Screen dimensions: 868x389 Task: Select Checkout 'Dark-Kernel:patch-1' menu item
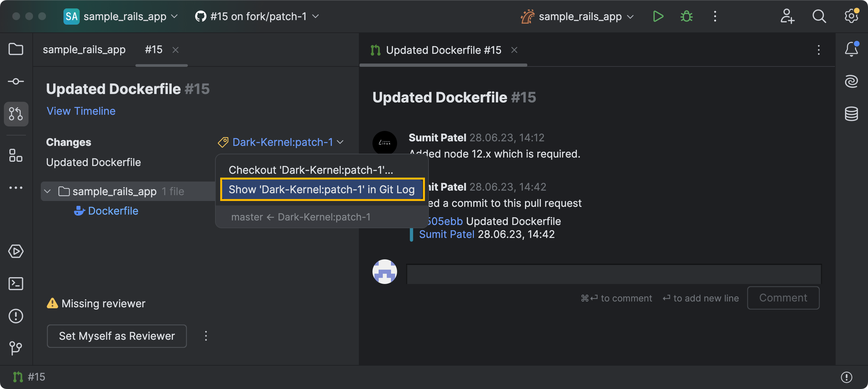click(x=310, y=170)
